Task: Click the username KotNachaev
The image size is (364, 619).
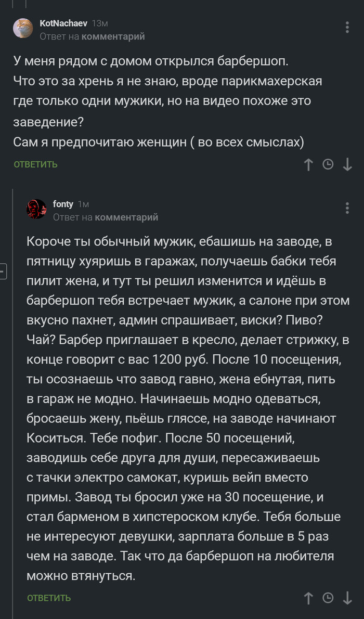Action: [x=65, y=23]
